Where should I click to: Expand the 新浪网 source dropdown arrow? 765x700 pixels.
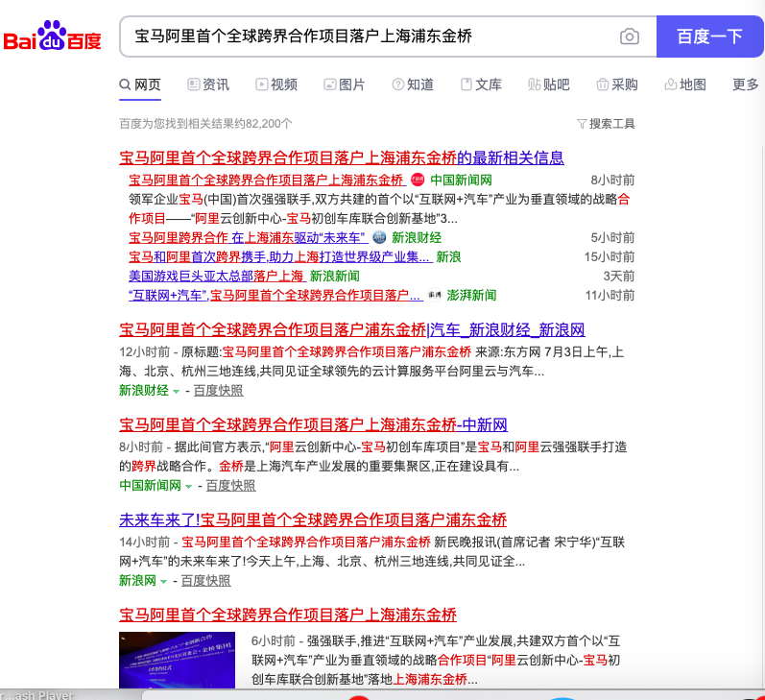click(x=163, y=582)
